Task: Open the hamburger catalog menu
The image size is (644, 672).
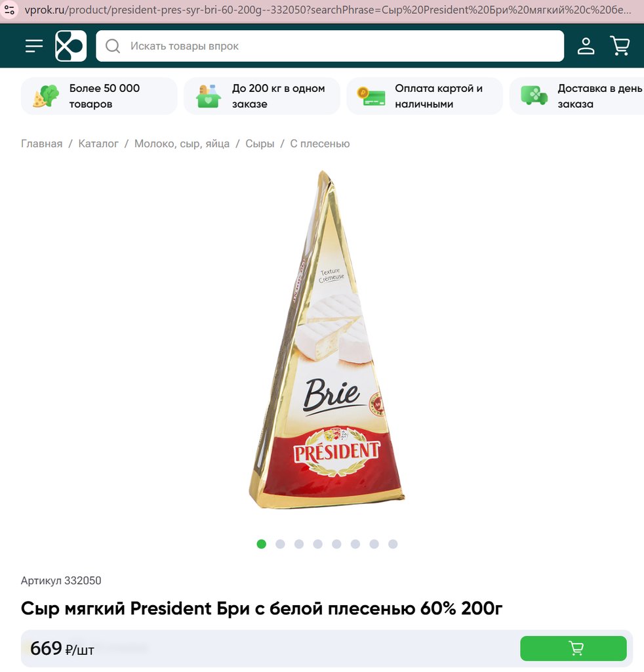Action: pyautogui.click(x=34, y=46)
